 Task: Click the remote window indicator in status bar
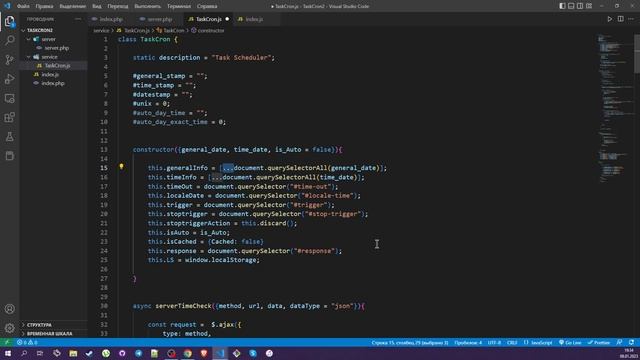pyautogui.click(x=7, y=342)
